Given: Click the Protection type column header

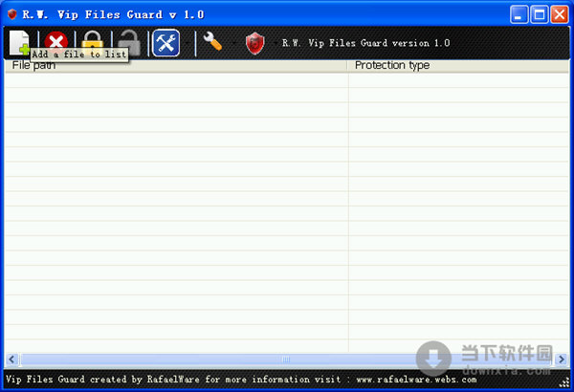Looking at the screenshot, I should coord(458,66).
